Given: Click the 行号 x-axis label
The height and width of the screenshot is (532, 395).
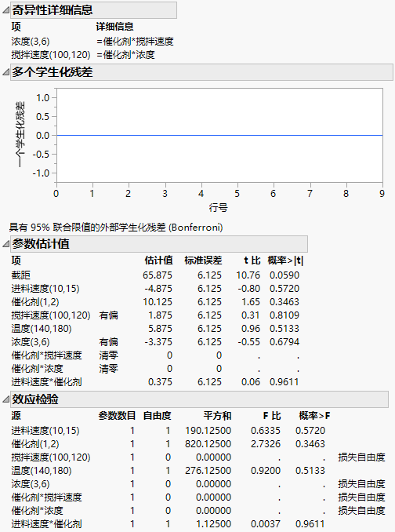Looking at the screenshot, I should click(218, 207).
